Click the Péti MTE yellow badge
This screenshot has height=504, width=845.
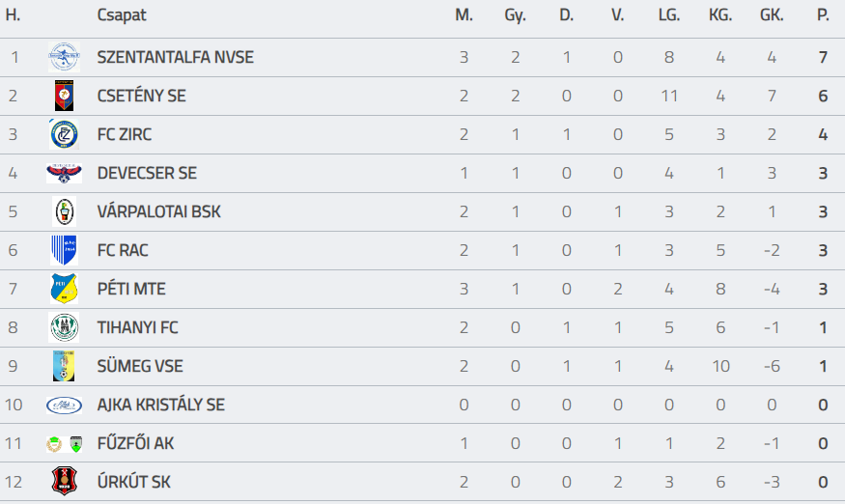[x=64, y=289]
